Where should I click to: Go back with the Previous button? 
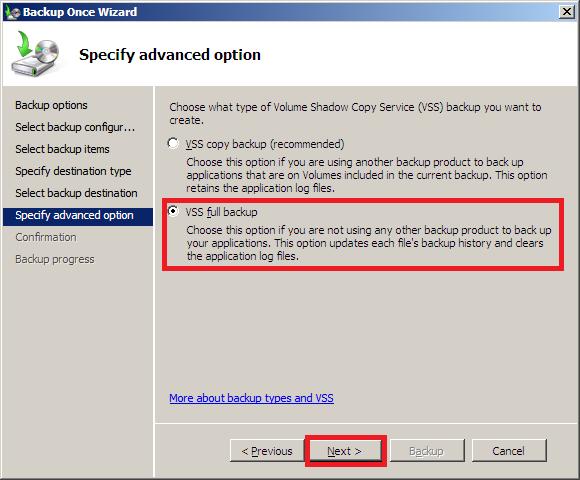267,451
